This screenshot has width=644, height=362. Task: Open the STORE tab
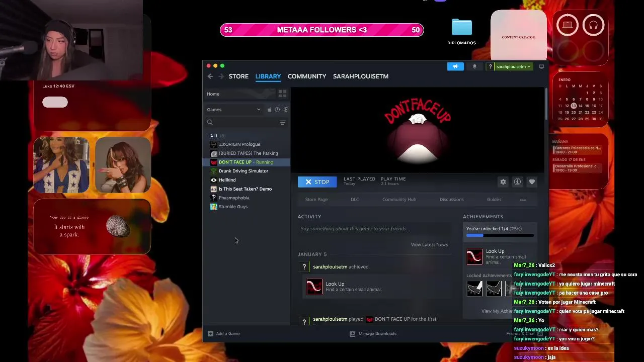(238, 76)
